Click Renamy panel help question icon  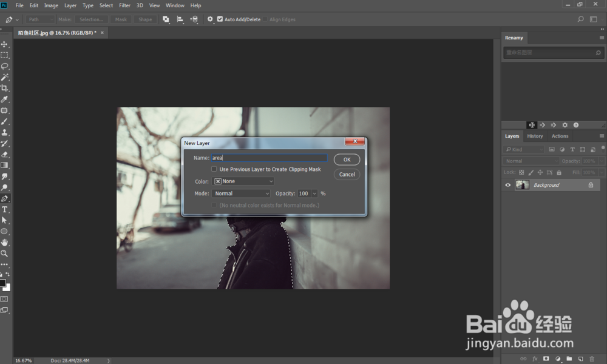576,125
